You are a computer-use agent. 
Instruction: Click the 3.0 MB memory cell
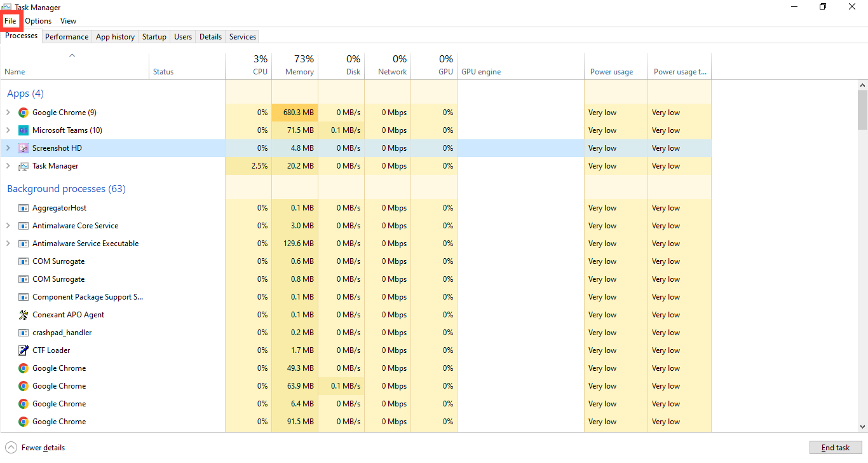pos(295,226)
